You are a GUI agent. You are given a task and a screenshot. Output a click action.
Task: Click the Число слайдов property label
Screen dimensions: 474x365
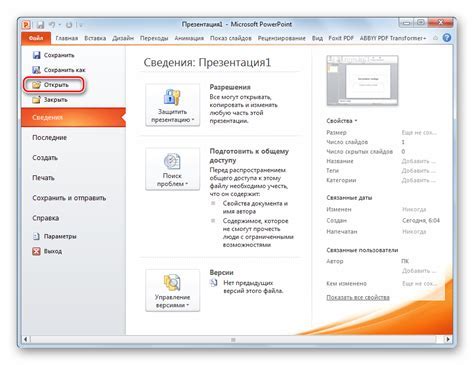(x=347, y=142)
